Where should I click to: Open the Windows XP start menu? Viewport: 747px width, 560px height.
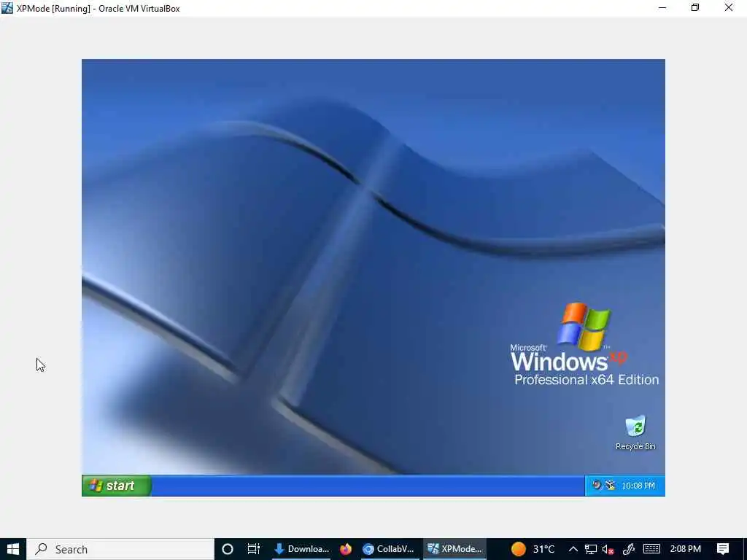click(x=117, y=485)
